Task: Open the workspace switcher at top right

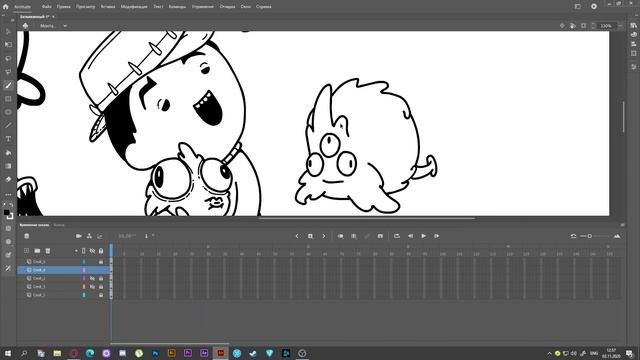Action: [x=578, y=7]
